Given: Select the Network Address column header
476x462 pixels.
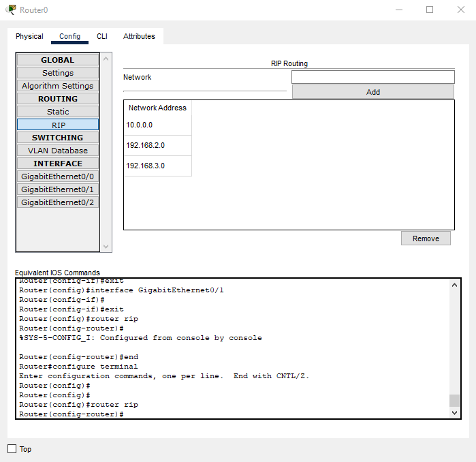Looking at the screenshot, I should (157, 108).
